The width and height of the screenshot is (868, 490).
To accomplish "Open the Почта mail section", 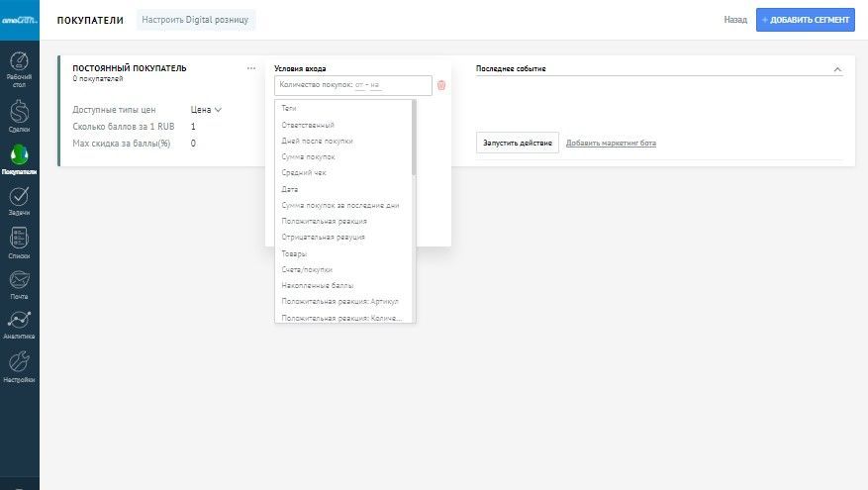I will tap(20, 284).
